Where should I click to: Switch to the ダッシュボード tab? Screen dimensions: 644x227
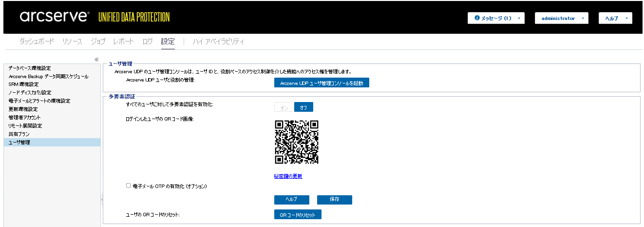click(37, 41)
